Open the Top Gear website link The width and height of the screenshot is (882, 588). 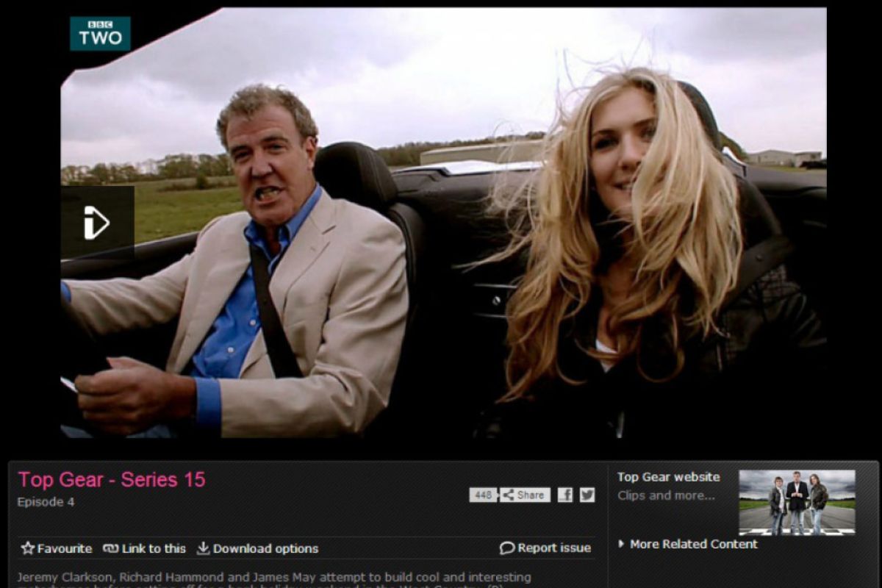(668, 477)
